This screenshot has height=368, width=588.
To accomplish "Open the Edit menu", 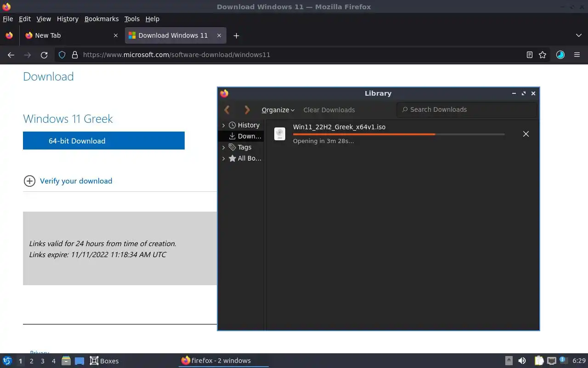I will 25,19.
